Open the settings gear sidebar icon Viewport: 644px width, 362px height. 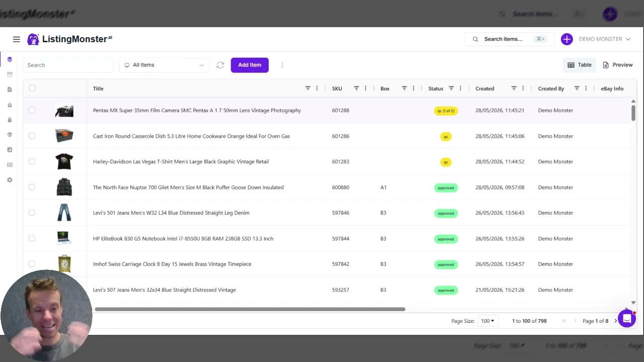tap(10, 180)
